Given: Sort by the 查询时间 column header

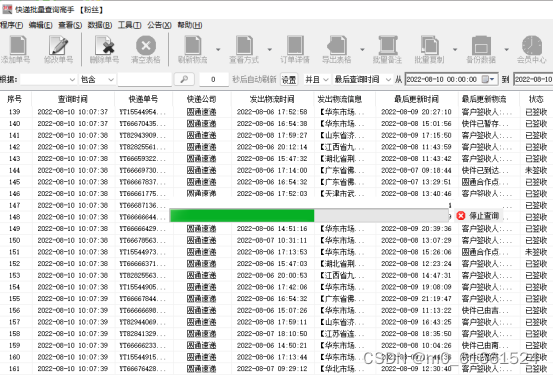Looking at the screenshot, I should click(73, 99).
